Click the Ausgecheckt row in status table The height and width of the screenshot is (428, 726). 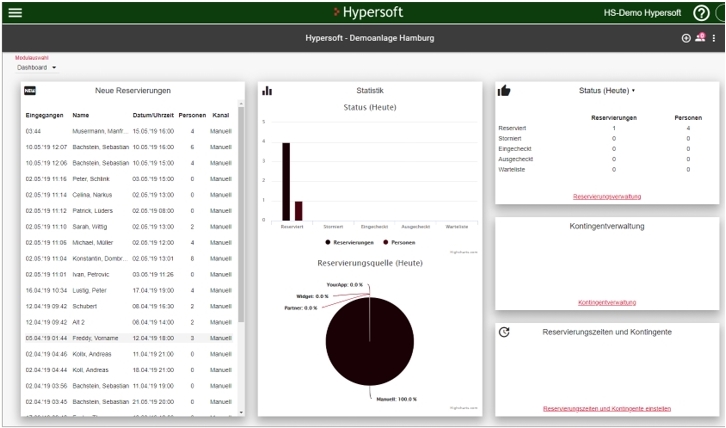(x=607, y=159)
